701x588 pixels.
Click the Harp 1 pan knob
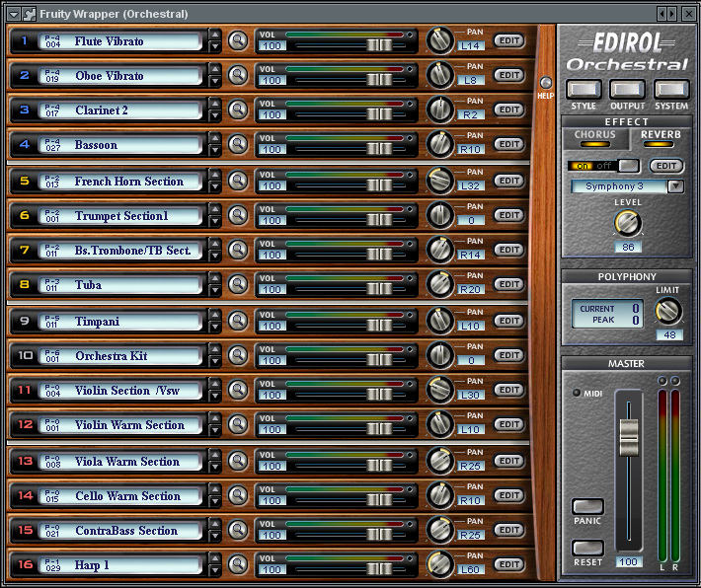440,564
